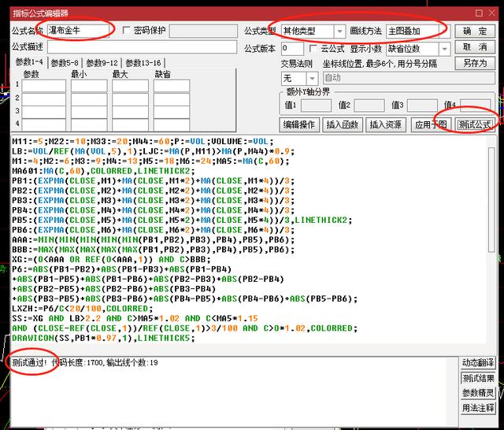Toggle the 云公式 checkbox
Viewport: 504px width, 430px height.
pos(313,49)
